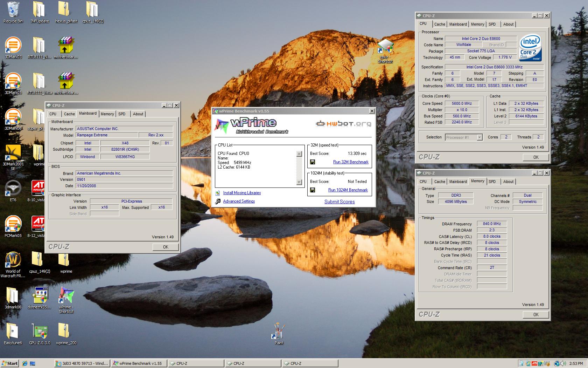This screenshot has height=368, width=588.
Task: Click OK in CPU tab CPU-Z window
Action: (x=536, y=157)
